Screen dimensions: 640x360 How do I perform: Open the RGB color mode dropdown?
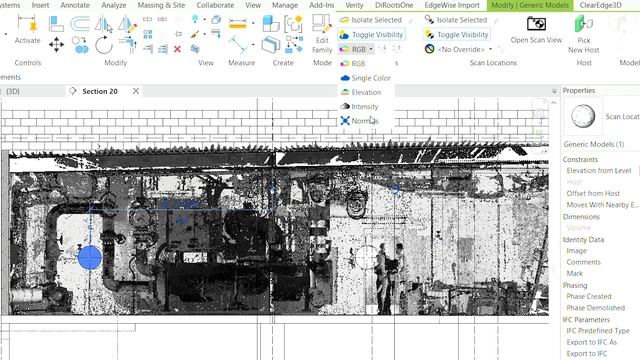pos(356,49)
